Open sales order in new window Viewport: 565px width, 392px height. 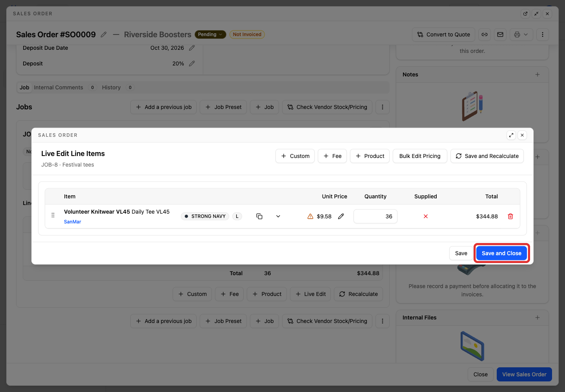(x=525, y=14)
